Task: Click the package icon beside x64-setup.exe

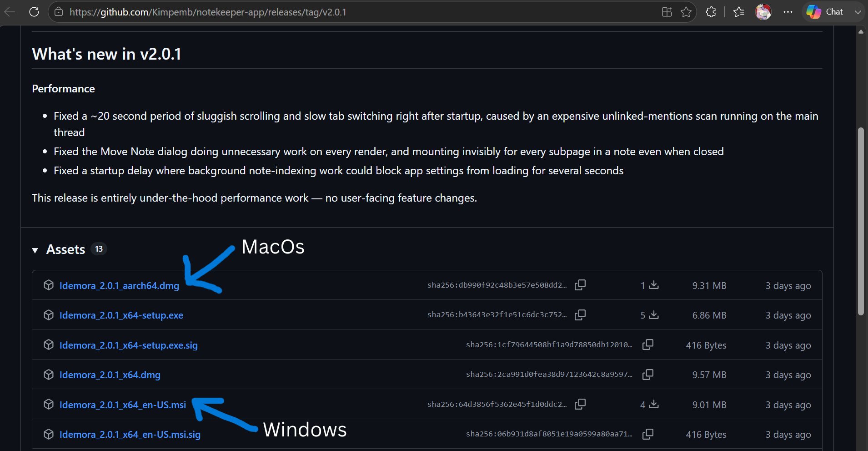Action: click(x=49, y=315)
